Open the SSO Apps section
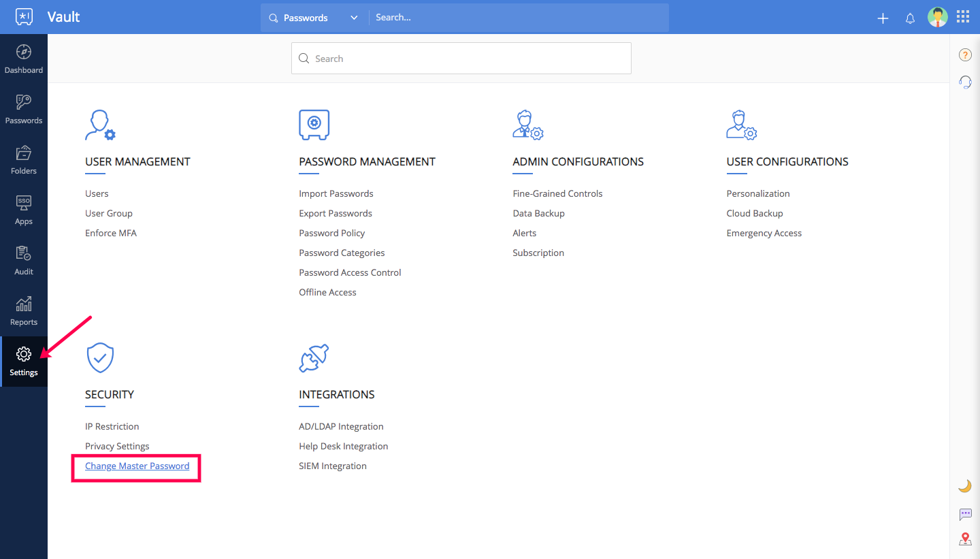The height and width of the screenshot is (559, 980). coord(24,210)
